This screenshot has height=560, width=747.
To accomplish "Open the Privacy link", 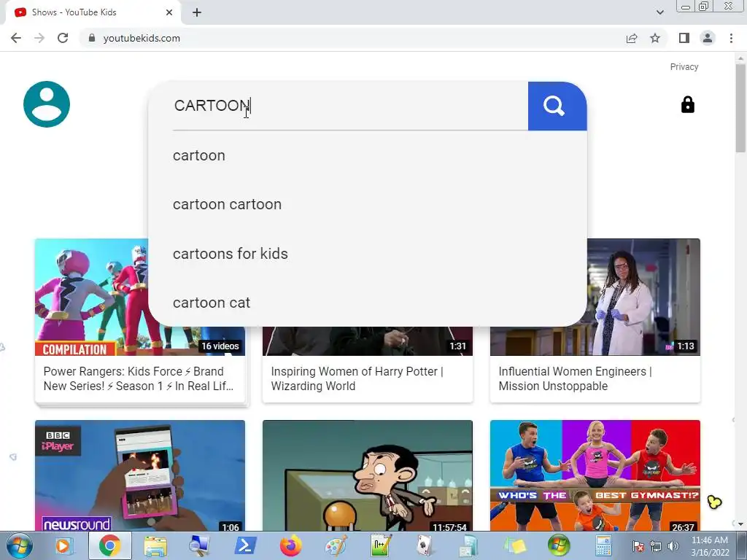I will 684,66.
